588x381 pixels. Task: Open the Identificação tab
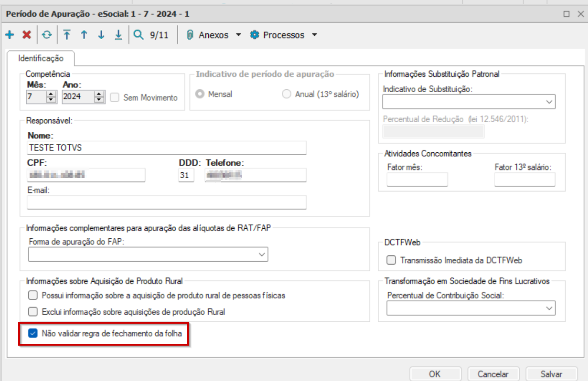point(41,58)
